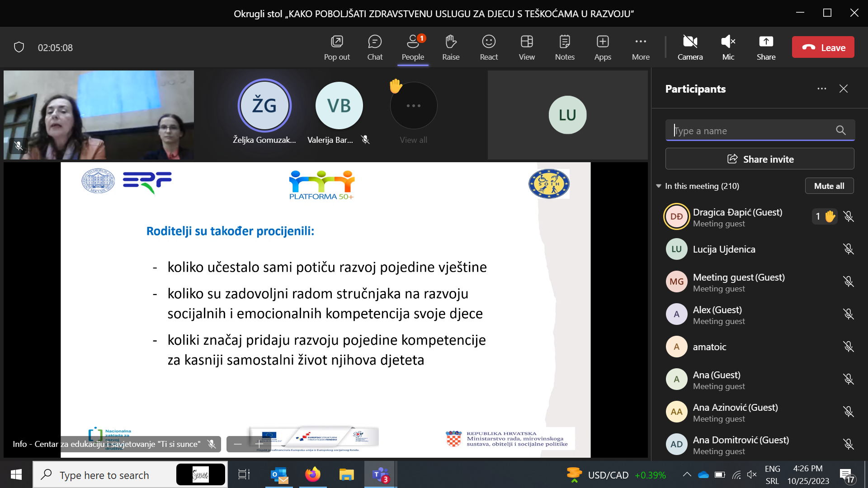Select Alex (Guest) participant row
Viewport: 868px width, 488px height.
click(x=759, y=314)
